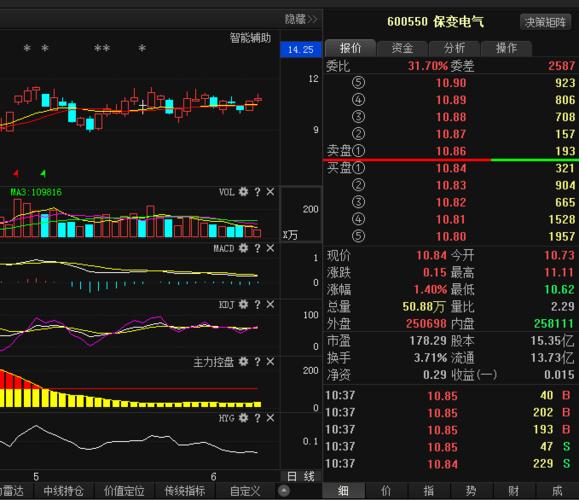
Task: Click buy level ② price 10.83
Action: tap(451, 185)
